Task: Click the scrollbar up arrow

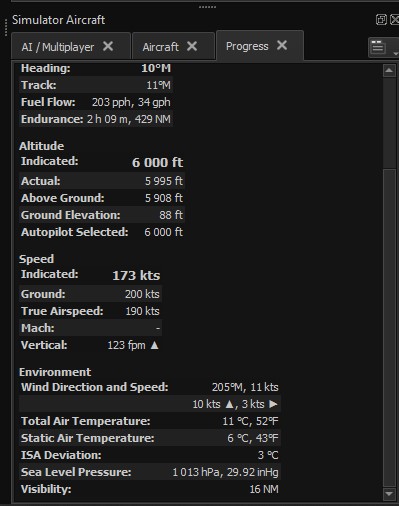Action: (389, 70)
